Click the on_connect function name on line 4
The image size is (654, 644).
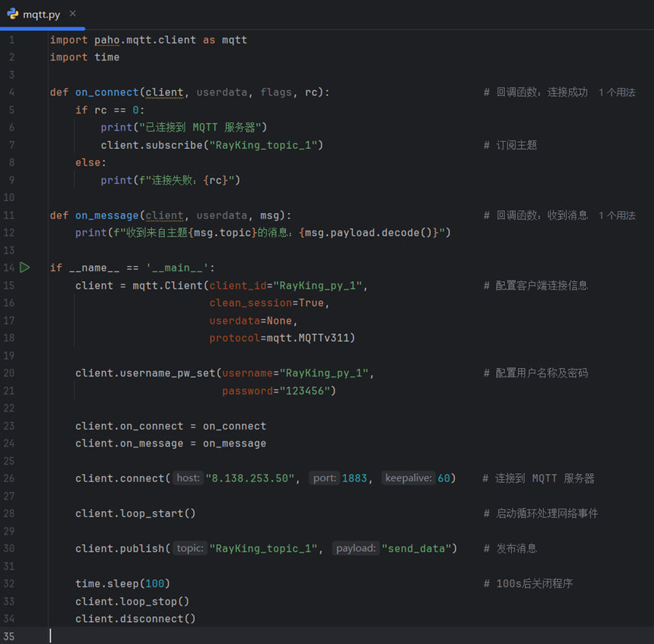(107, 92)
